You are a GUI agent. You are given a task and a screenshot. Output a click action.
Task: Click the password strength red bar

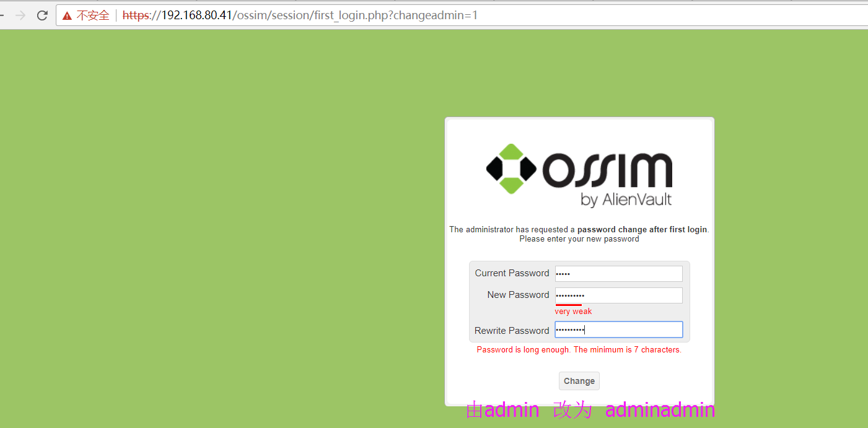pos(568,305)
